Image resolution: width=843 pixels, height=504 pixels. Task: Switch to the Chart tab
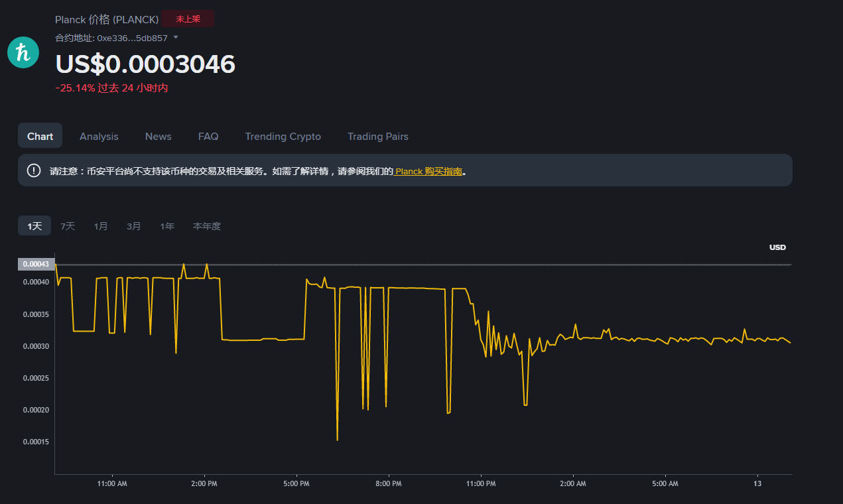coord(40,136)
